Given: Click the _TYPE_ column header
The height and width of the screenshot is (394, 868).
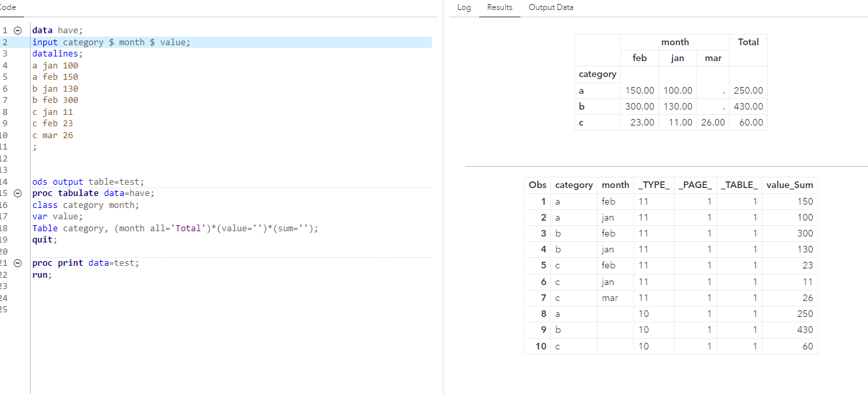Looking at the screenshot, I should point(654,185).
